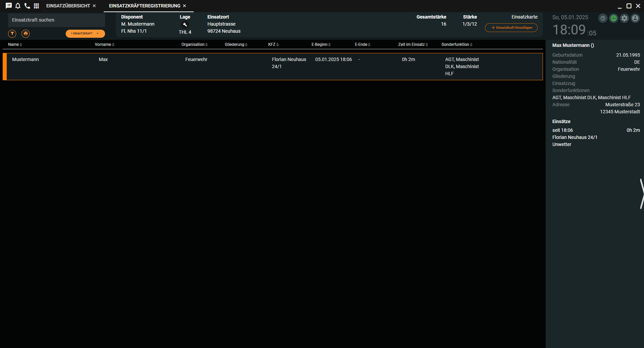Image resolution: width=644 pixels, height=348 pixels.
Task: Open the notifications bell
Action: coord(18,6)
